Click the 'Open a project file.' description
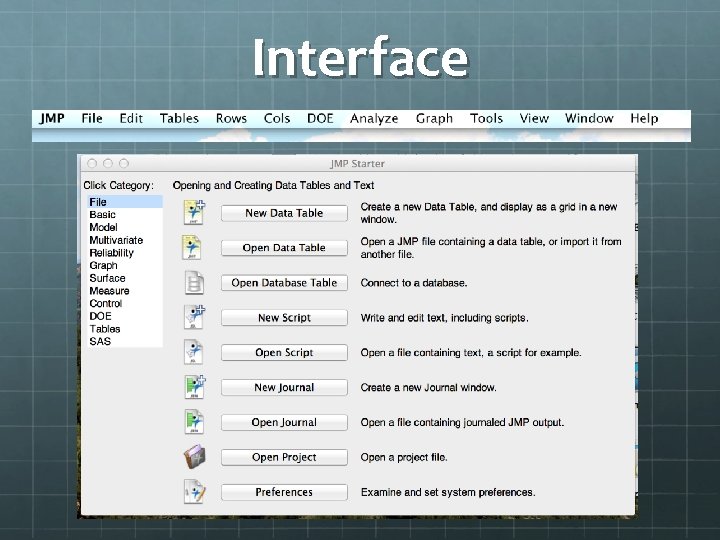Image resolution: width=720 pixels, height=540 pixels. pyautogui.click(x=404, y=457)
